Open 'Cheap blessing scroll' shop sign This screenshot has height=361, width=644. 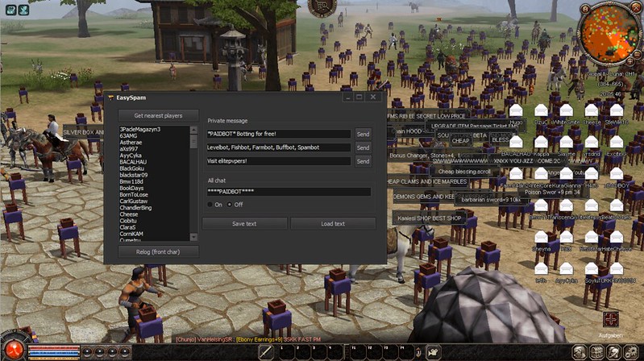click(464, 172)
